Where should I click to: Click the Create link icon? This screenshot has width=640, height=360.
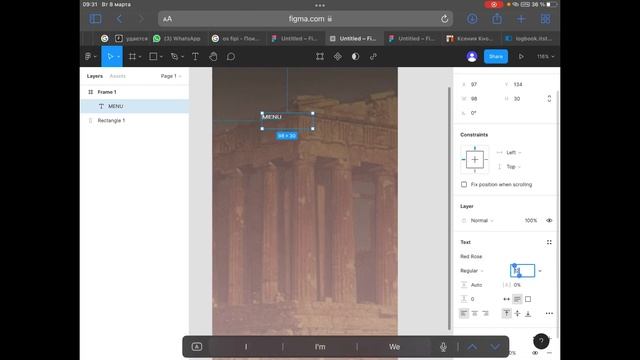pyautogui.click(x=373, y=57)
